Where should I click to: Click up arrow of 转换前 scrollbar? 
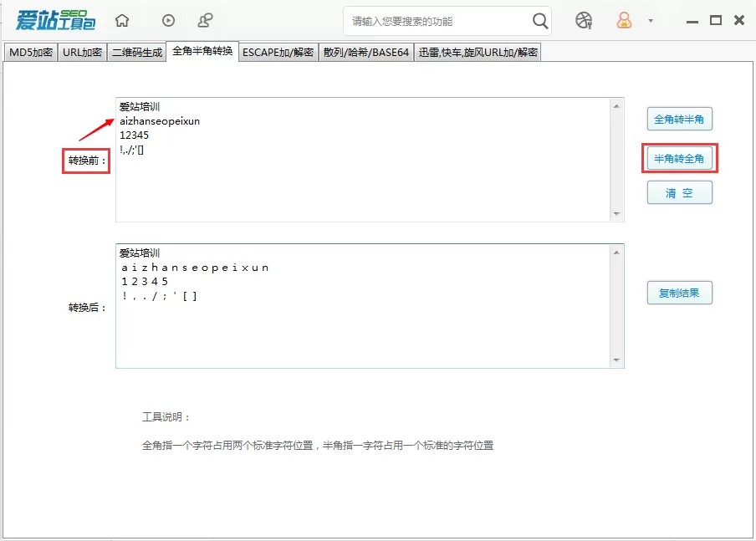616,106
